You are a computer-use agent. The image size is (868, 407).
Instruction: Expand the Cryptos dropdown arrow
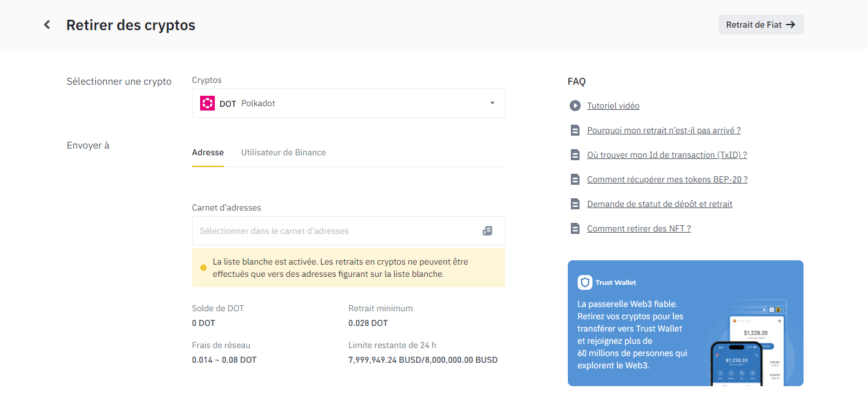pyautogui.click(x=492, y=103)
